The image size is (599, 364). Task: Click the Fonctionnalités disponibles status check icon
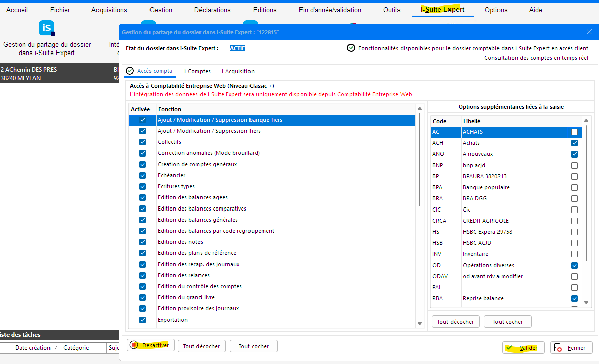point(351,48)
